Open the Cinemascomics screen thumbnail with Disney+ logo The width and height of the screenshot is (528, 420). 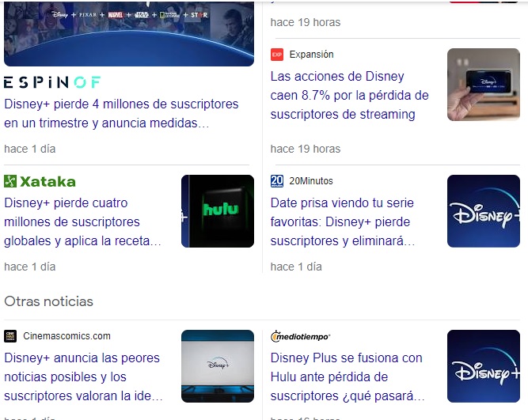[x=218, y=366]
